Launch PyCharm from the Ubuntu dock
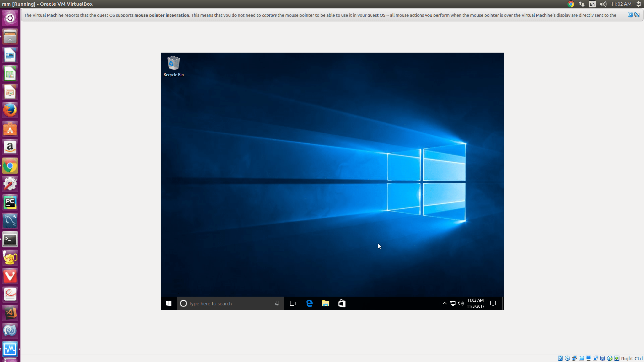 (x=10, y=202)
